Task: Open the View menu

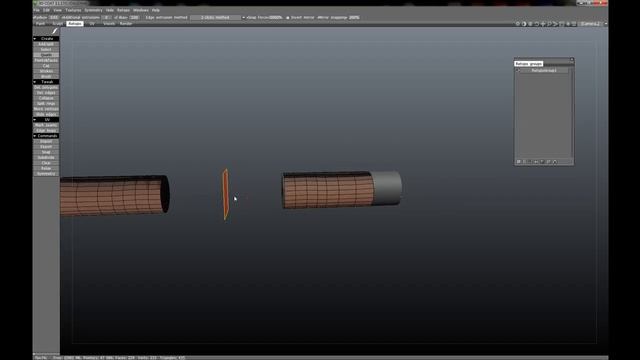Action: click(58, 10)
